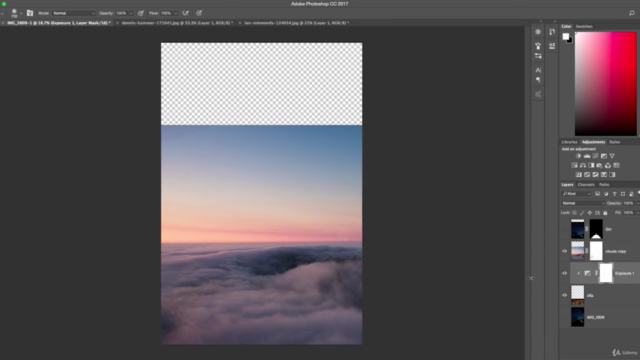Add an Invert adjustment
The height and width of the screenshot is (360, 640).
[578, 175]
